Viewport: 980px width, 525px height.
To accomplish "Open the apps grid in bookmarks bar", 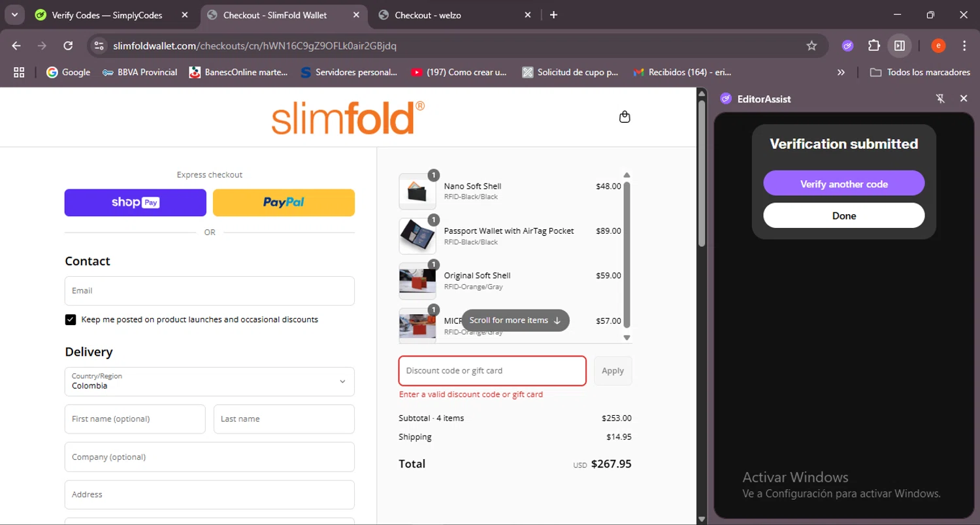I will point(19,72).
